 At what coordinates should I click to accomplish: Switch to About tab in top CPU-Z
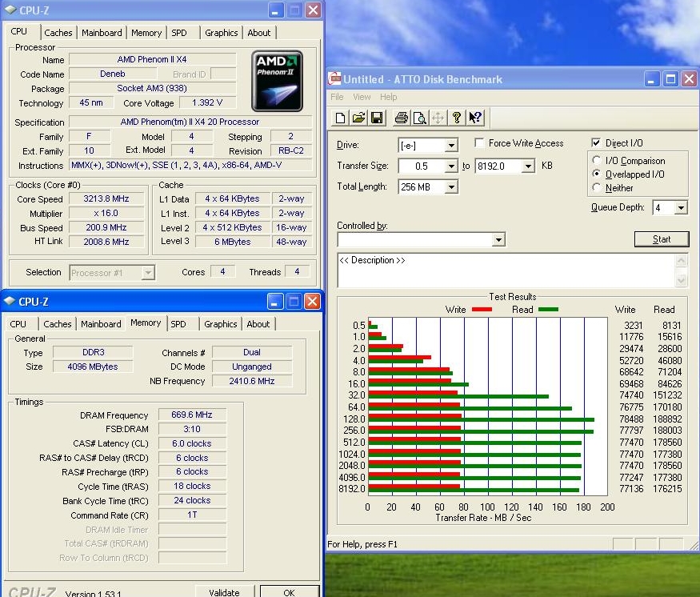(259, 33)
